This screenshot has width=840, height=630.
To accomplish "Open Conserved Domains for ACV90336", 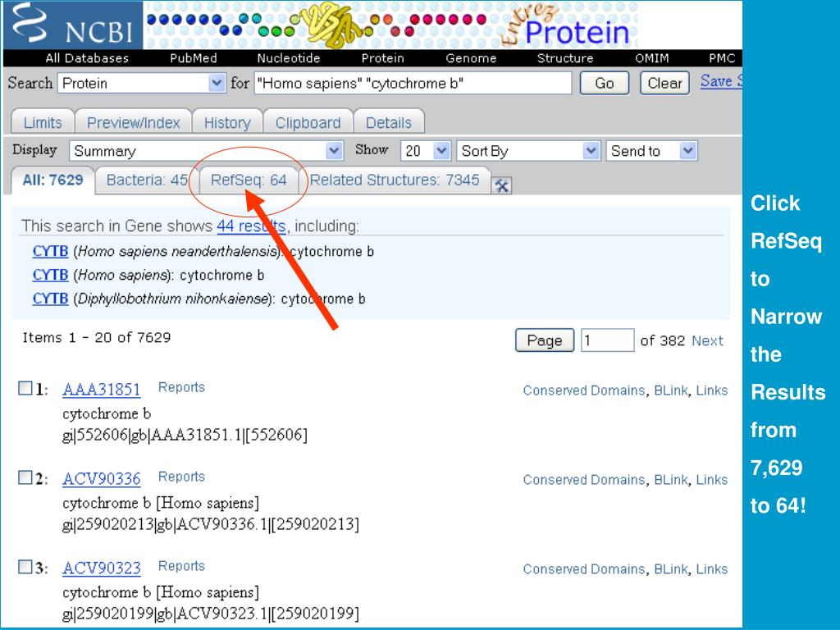I will tap(584, 480).
